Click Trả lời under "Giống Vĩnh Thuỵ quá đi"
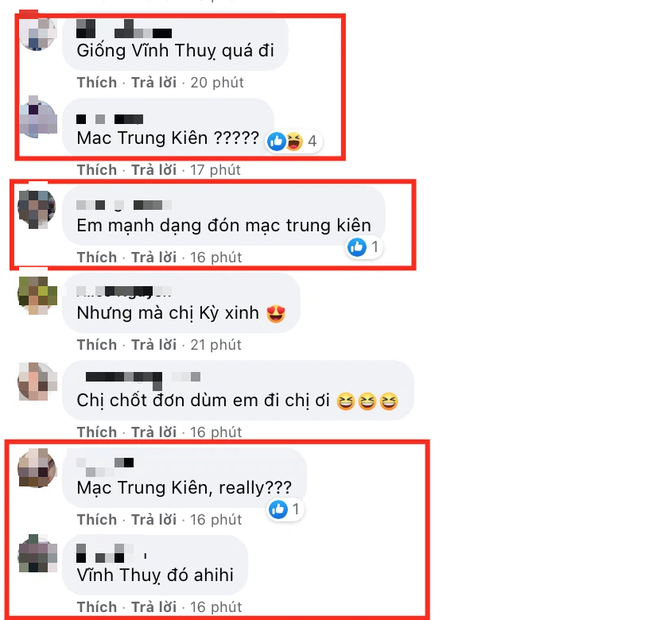 coord(154,82)
